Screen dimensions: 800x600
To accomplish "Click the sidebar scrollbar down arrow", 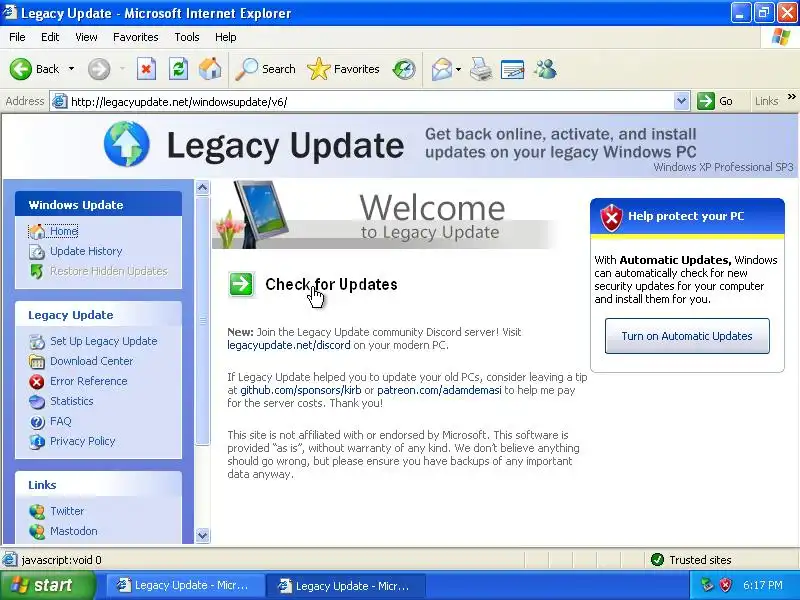I will coord(203,536).
